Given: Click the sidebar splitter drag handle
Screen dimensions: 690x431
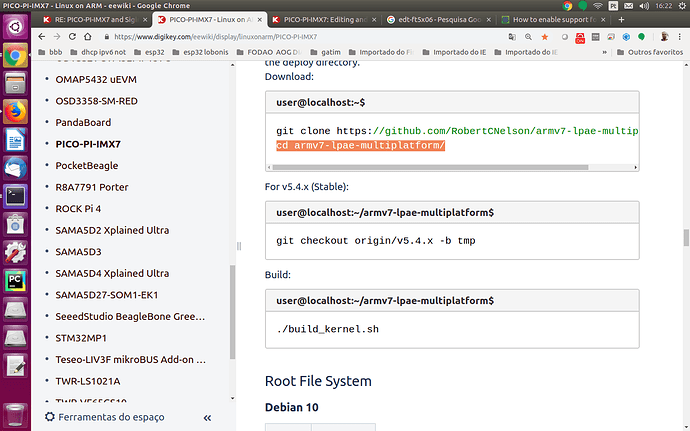Looking at the screenshot, I should click(x=239, y=246).
